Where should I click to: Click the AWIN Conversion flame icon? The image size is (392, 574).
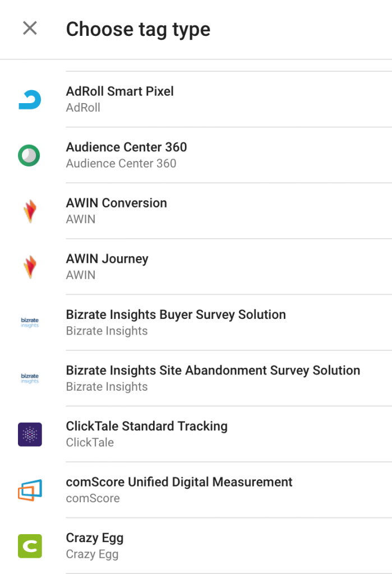point(30,211)
